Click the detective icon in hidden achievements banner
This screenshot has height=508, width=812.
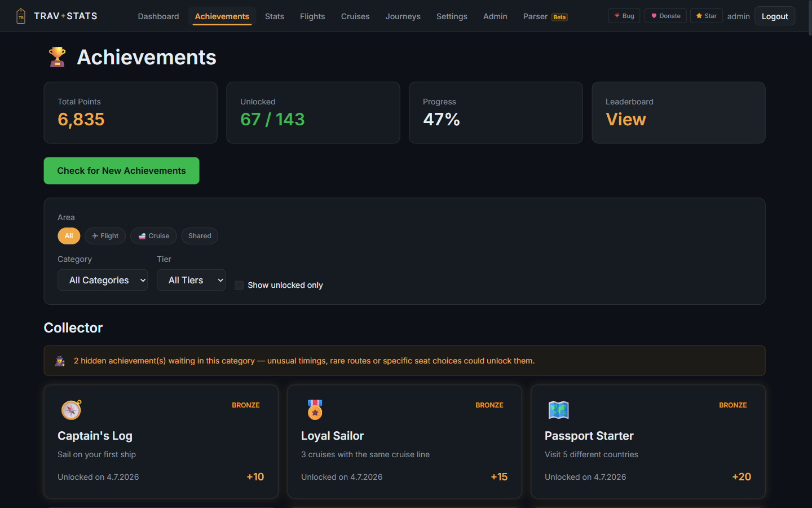pyautogui.click(x=60, y=361)
